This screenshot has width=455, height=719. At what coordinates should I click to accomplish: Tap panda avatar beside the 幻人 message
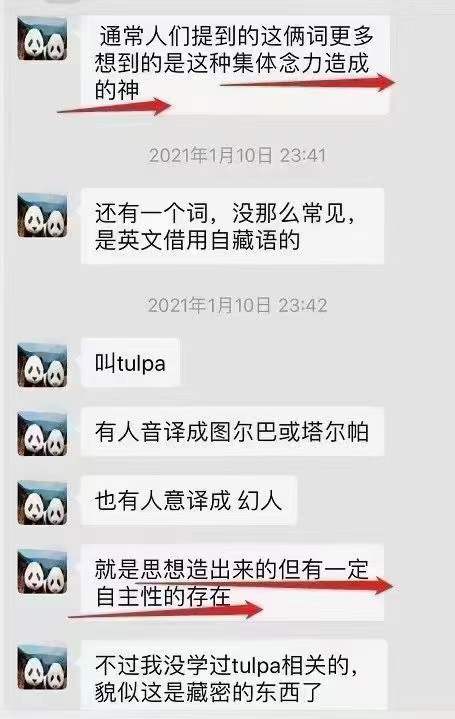(x=42, y=503)
